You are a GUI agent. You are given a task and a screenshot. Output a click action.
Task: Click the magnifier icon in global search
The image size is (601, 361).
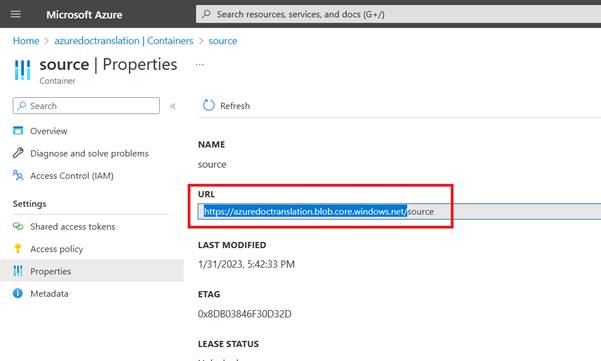[206, 14]
